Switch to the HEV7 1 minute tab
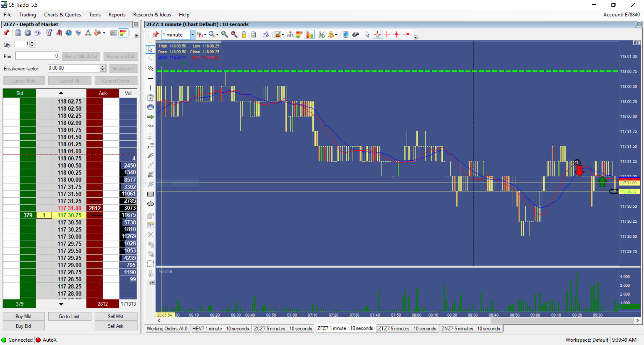The height and width of the screenshot is (345, 644). (x=221, y=329)
